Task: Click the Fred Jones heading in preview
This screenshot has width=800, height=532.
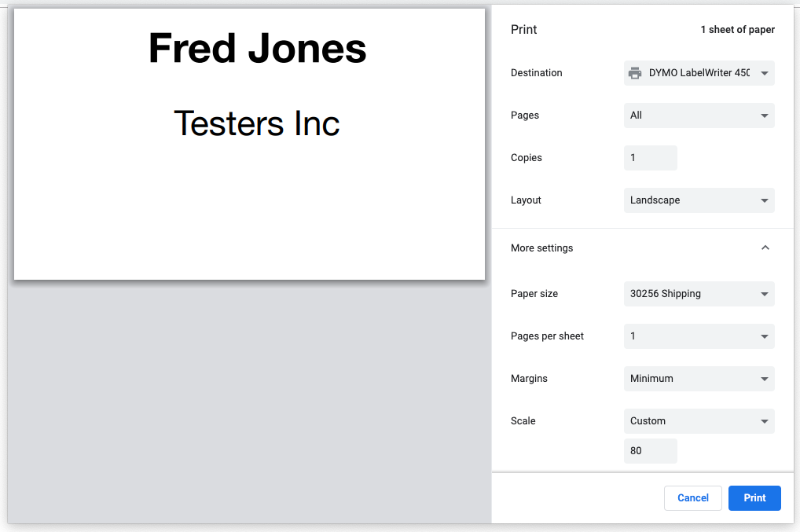Action: pyautogui.click(x=257, y=49)
